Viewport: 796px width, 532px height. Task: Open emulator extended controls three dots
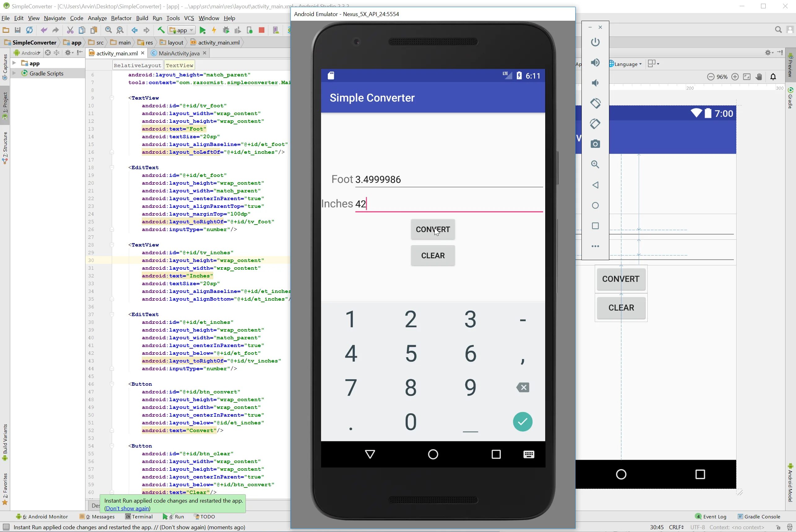tap(595, 246)
